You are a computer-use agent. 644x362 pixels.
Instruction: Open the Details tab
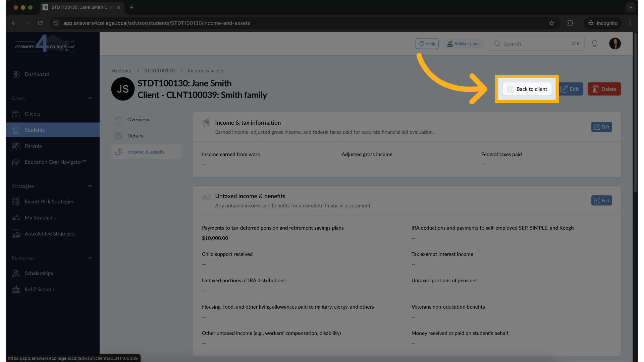tap(135, 135)
